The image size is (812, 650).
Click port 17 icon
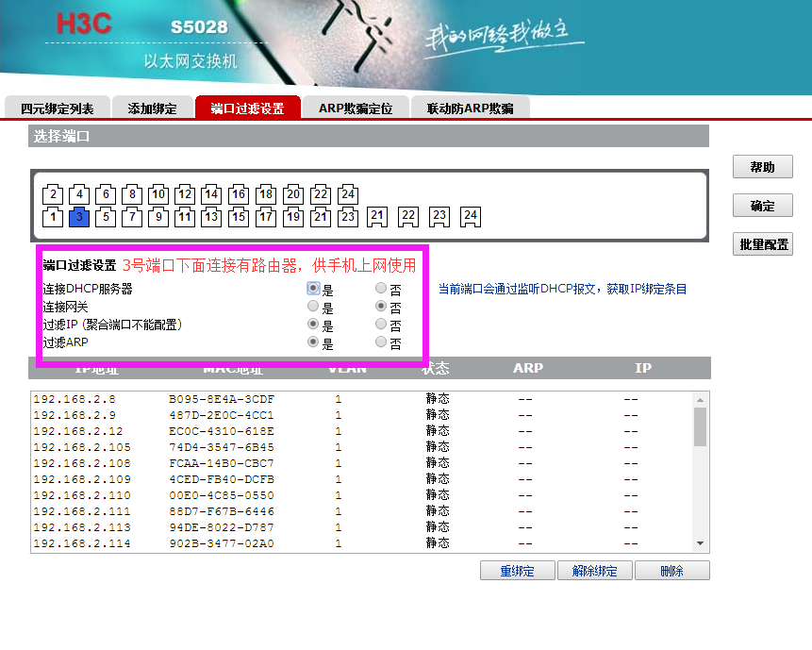click(266, 217)
